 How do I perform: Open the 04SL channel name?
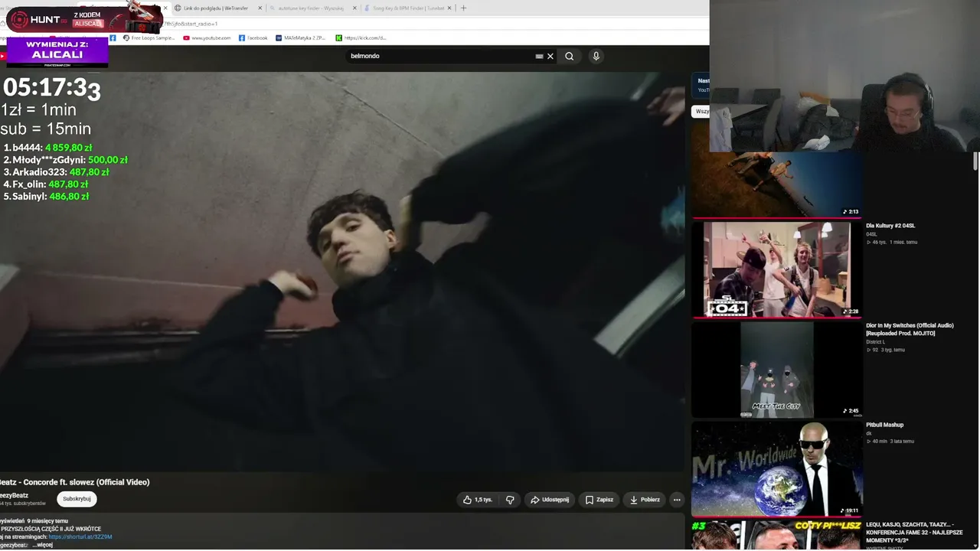click(x=871, y=234)
